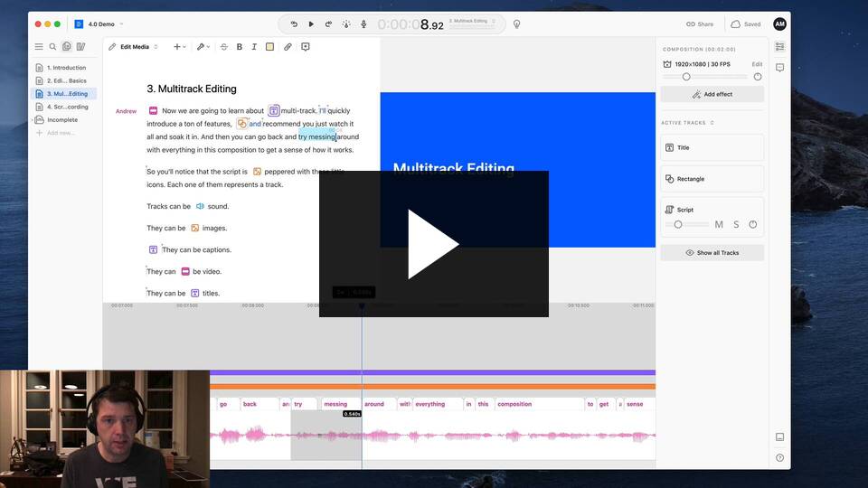Open the Edit Media mode dropdown
This screenshot has width=868, height=488.
(133, 47)
